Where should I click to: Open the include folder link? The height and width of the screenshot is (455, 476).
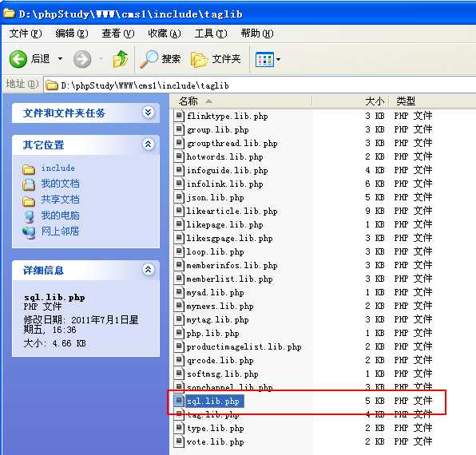[x=58, y=168]
